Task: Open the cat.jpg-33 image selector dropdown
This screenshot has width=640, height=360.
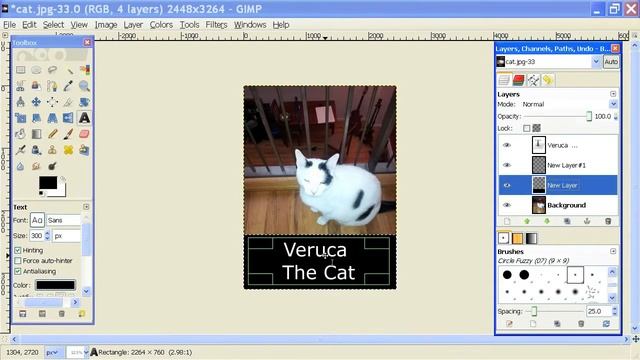Action: pyautogui.click(x=596, y=62)
